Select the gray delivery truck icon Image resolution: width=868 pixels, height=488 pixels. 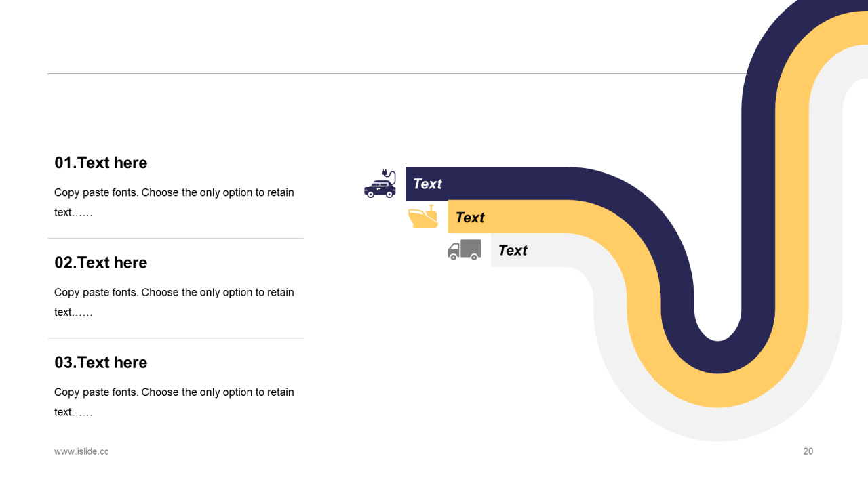tap(465, 249)
